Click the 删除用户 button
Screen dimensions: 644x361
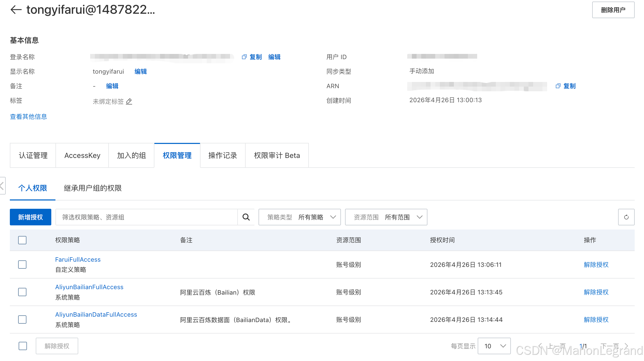(613, 10)
